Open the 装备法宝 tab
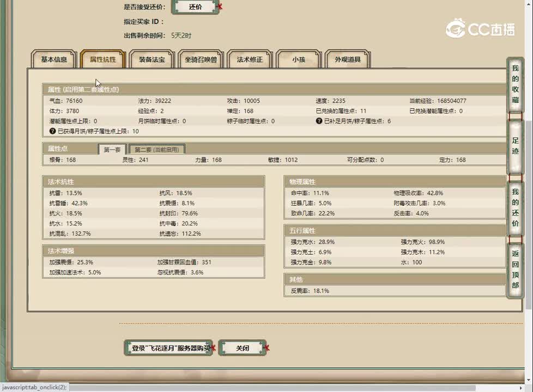 point(152,59)
